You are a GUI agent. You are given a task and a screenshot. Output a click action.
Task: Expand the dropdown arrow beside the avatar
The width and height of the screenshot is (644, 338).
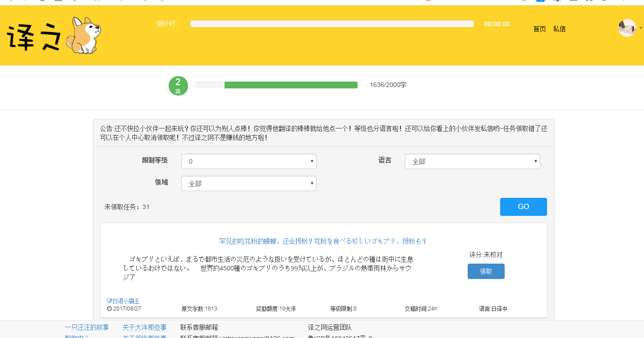[x=641, y=28]
